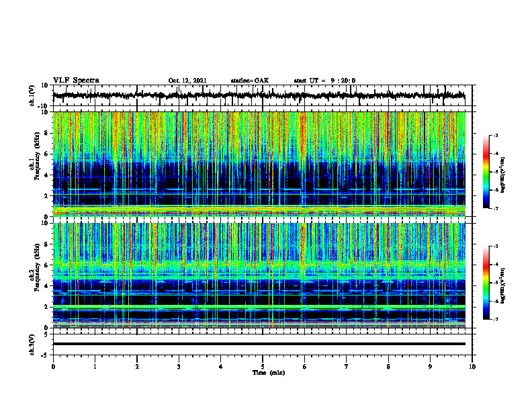Screen dimensions: 532x411
Task: Click the time axis tick label "2"
Action: pos(137,367)
